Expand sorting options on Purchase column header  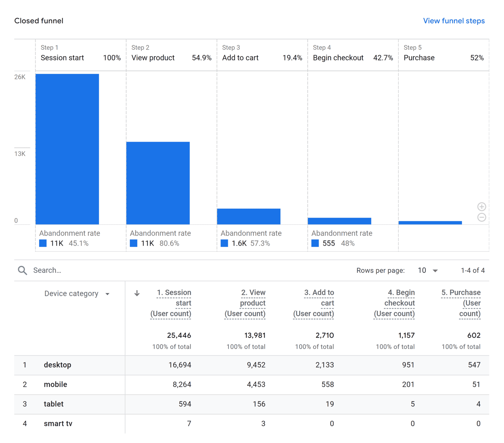click(461, 303)
